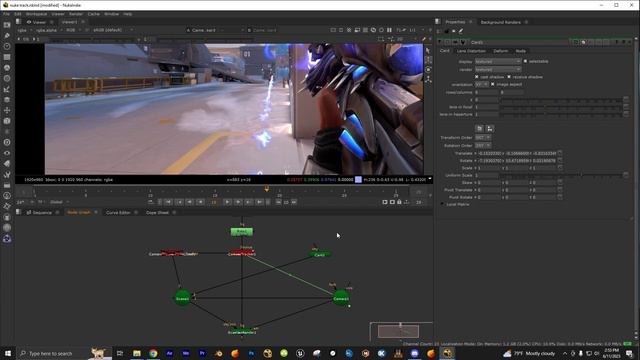640x360 pixels.
Task: Open Keyer nodes in left toolbar
Action: pyautogui.click(x=7, y=89)
